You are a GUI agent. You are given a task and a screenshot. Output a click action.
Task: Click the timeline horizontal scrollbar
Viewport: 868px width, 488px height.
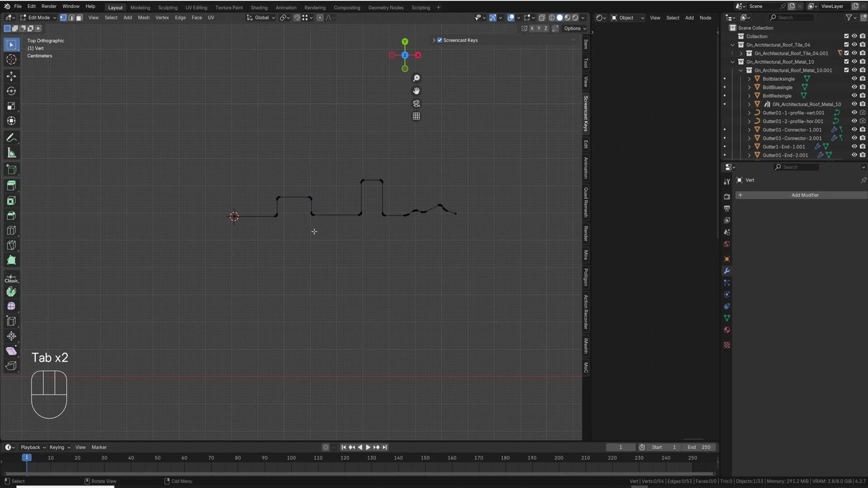click(360, 474)
